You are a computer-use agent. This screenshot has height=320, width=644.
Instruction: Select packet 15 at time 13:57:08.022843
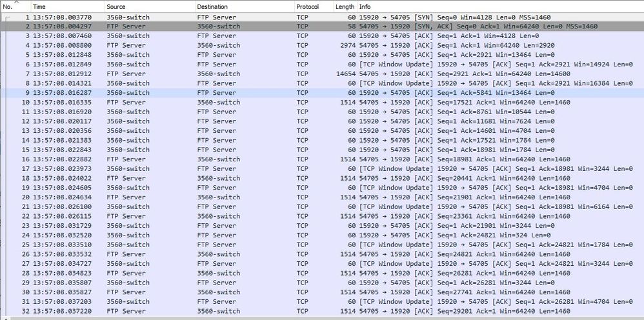323,150
